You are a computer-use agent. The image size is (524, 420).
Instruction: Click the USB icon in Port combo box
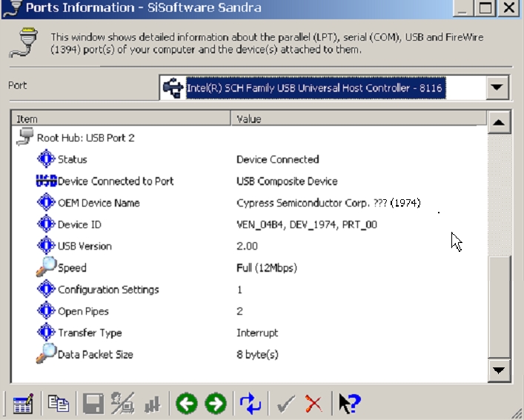click(173, 88)
